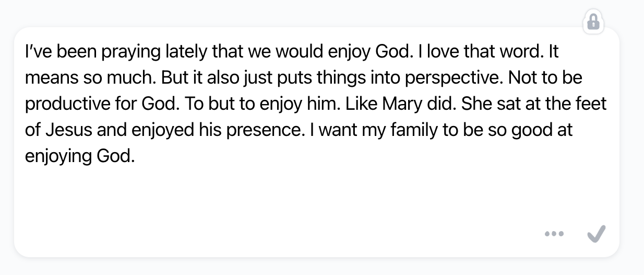Place cursor after the final "enjoying God."
The height and width of the screenshot is (275, 644).
136,155
